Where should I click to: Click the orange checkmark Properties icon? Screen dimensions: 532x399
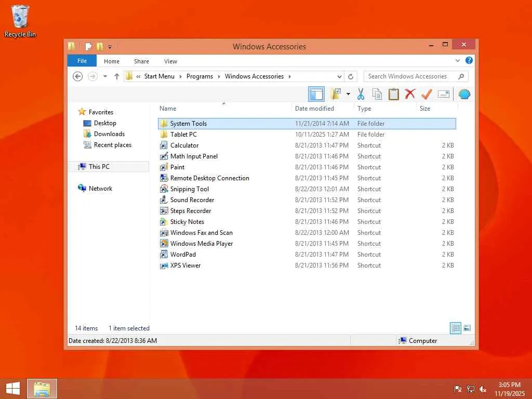pos(427,94)
